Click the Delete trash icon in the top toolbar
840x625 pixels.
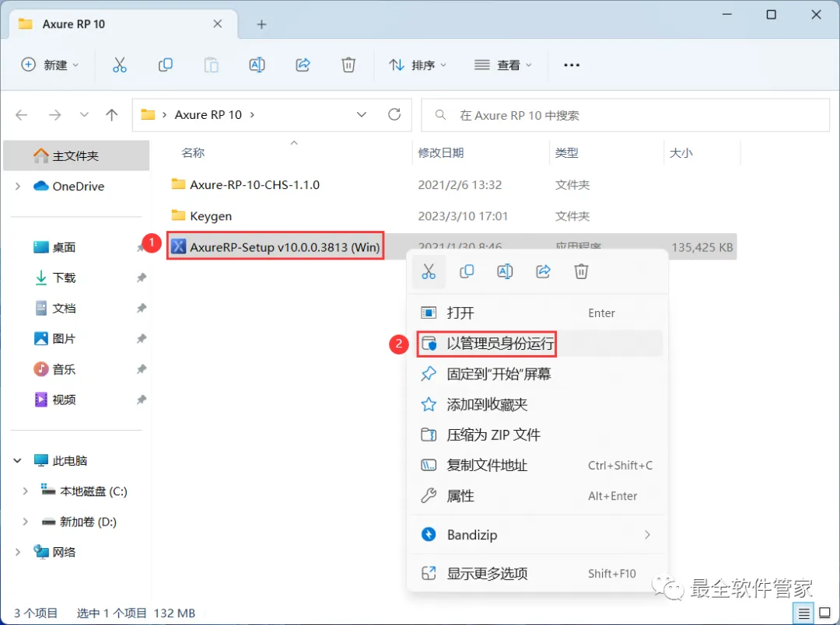coord(348,65)
